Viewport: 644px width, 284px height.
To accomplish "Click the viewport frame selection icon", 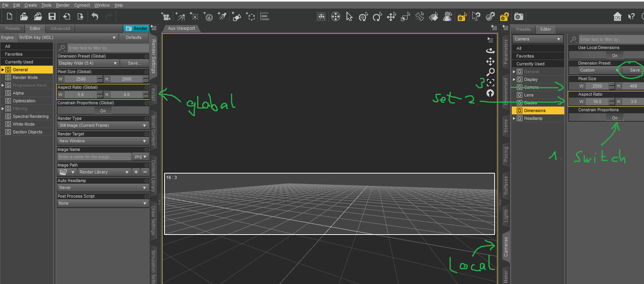I will 490,82.
